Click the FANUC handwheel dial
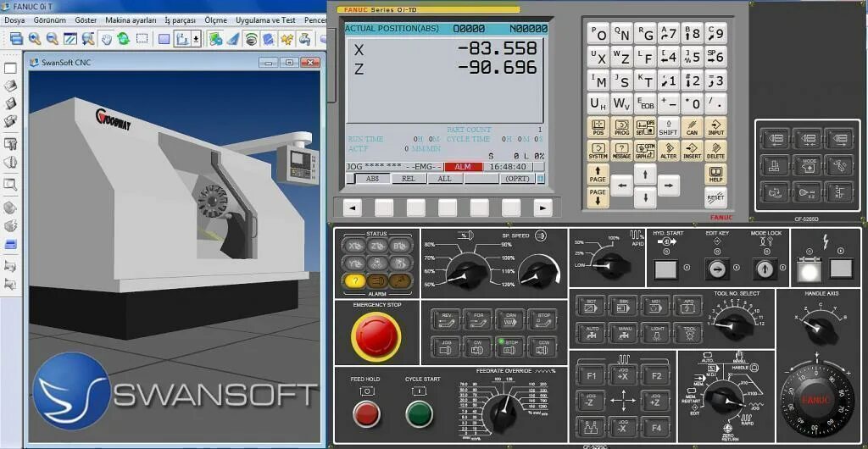 click(x=817, y=399)
